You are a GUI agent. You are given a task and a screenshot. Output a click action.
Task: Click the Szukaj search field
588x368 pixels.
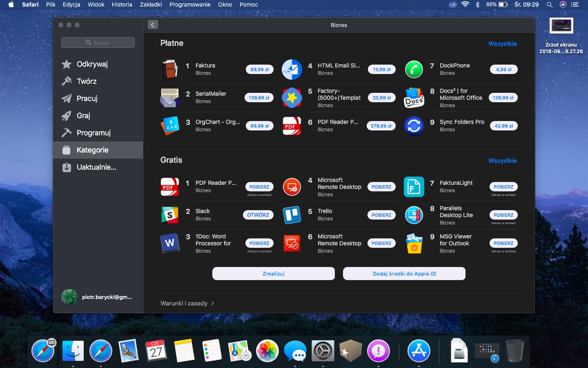point(98,43)
